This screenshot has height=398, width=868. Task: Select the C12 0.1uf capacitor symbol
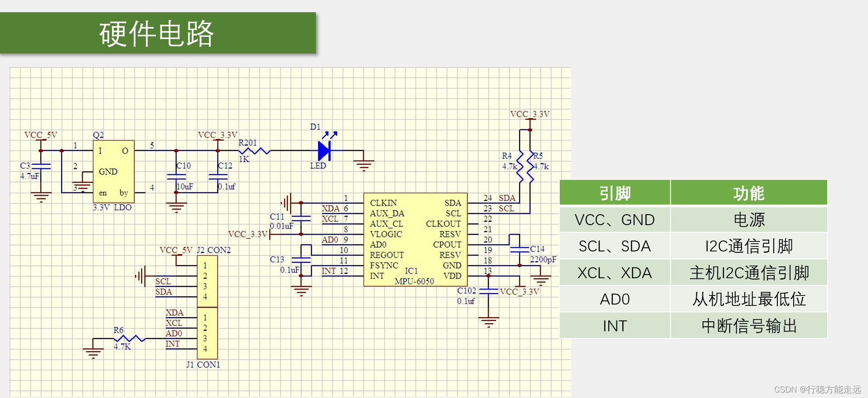[218, 177]
